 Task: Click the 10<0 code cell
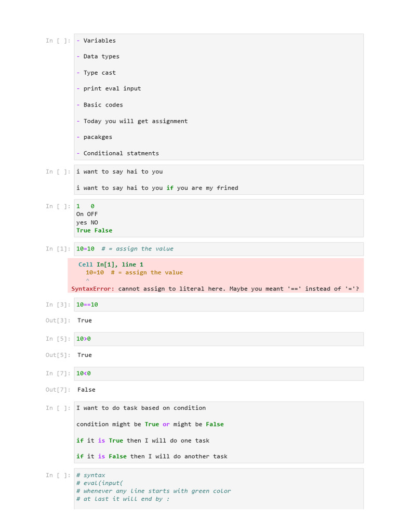pyautogui.click(x=218, y=374)
